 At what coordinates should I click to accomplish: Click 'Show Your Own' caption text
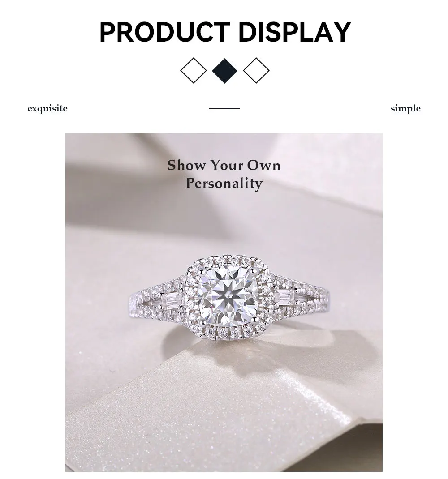tap(224, 165)
